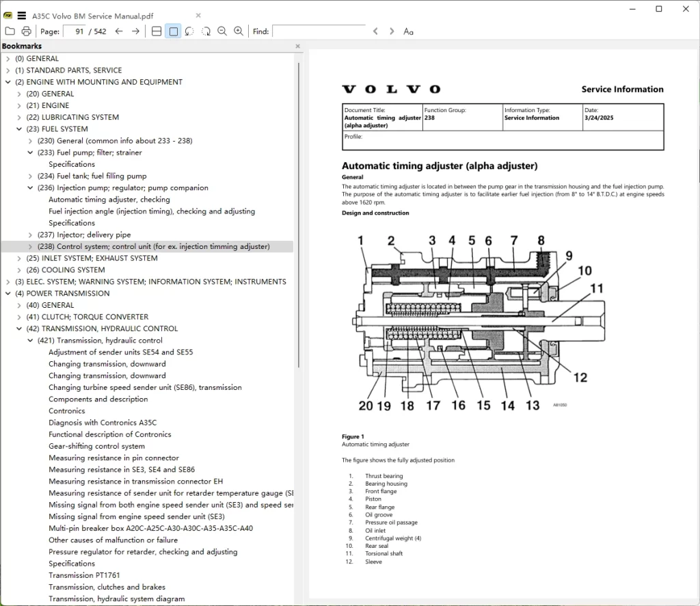
Task: Collapse (2) ENGINE WITH MOUNTING AND EQUIPMENT
Action: [8, 82]
